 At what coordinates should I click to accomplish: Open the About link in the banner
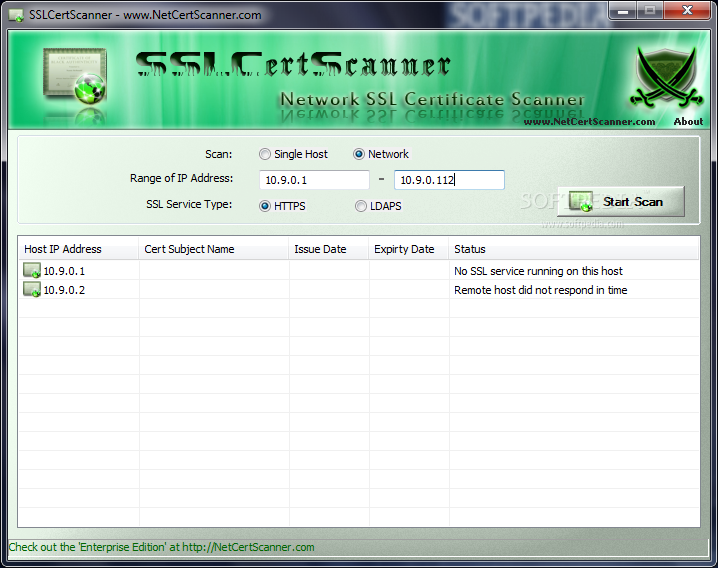tap(688, 121)
